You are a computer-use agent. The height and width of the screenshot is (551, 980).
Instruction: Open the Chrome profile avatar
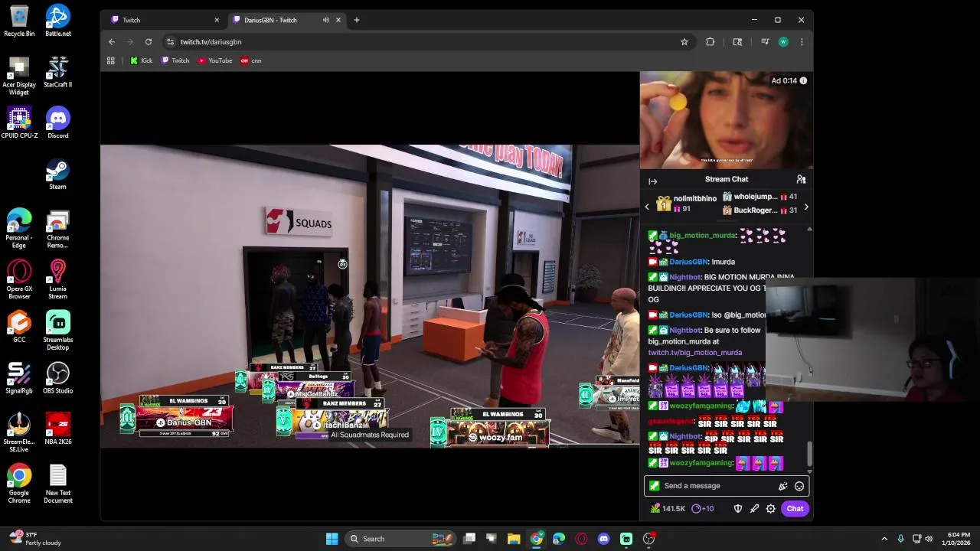(x=783, y=42)
